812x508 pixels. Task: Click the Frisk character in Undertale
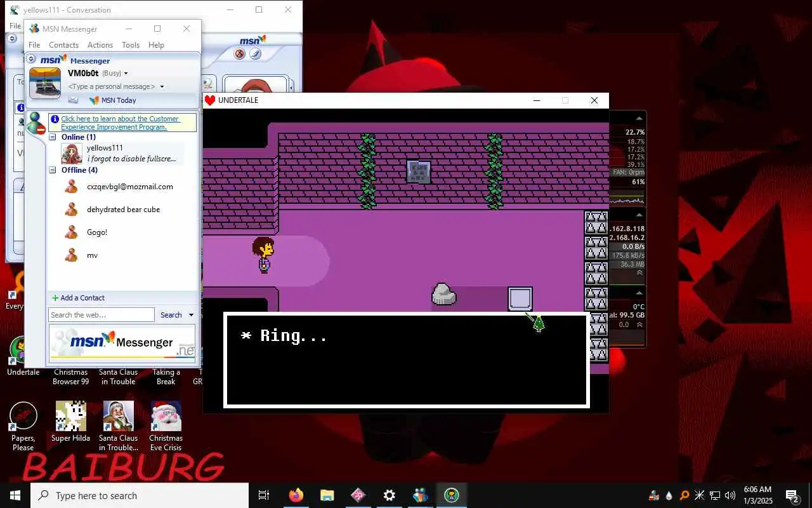[x=263, y=255]
